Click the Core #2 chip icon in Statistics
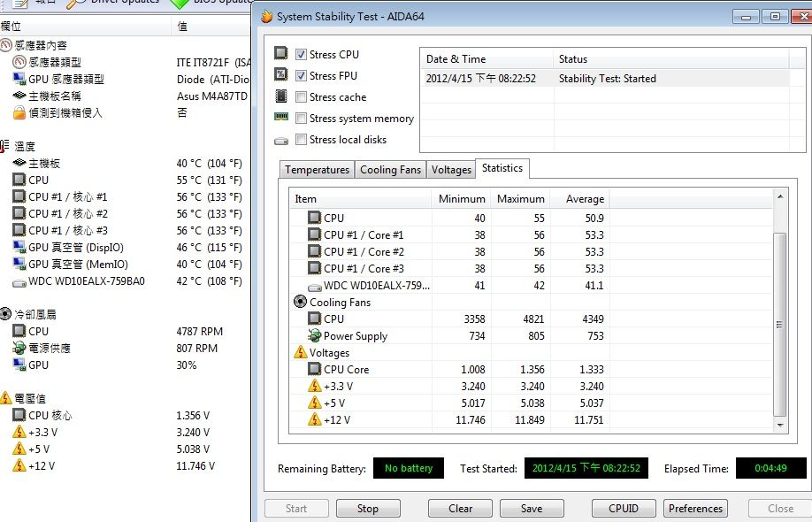 click(x=314, y=251)
